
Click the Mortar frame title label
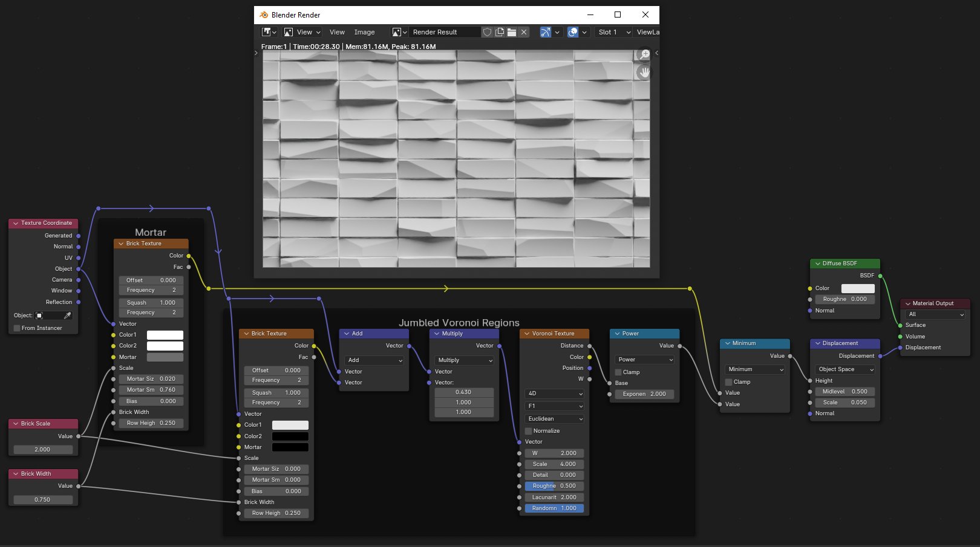coord(151,232)
